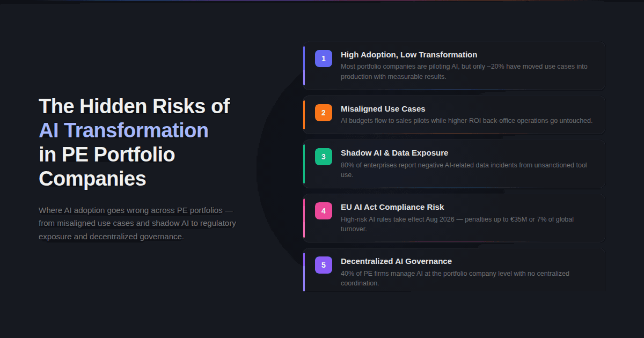Viewport: 644px width, 338px height.
Task: Click the main title 'The Hidden Risks of'
Action: [134, 106]
